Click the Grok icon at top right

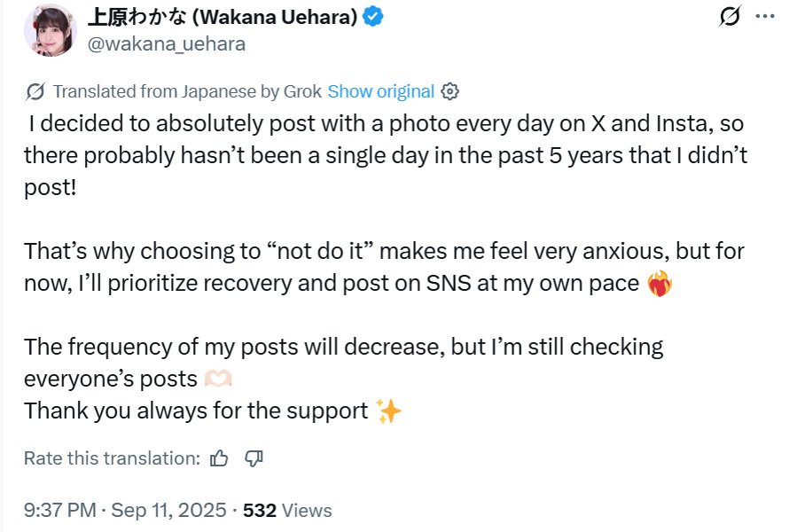(x=731, y=18)
